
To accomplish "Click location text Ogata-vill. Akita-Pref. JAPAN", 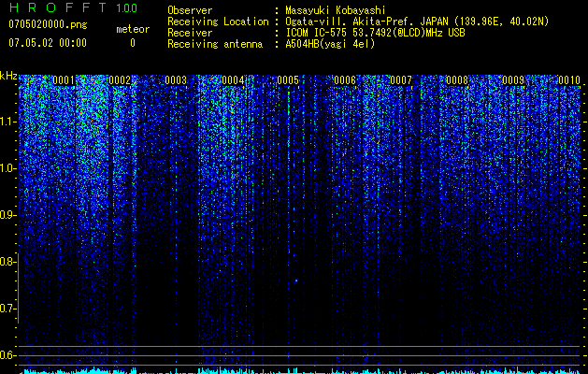I will pos(366,22).
